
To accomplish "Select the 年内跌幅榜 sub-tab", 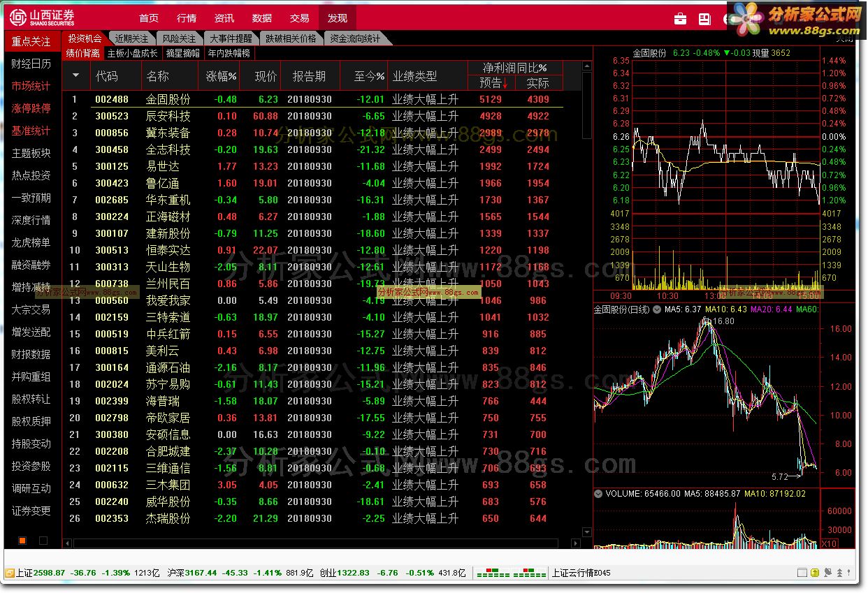I will pos(229,53).
